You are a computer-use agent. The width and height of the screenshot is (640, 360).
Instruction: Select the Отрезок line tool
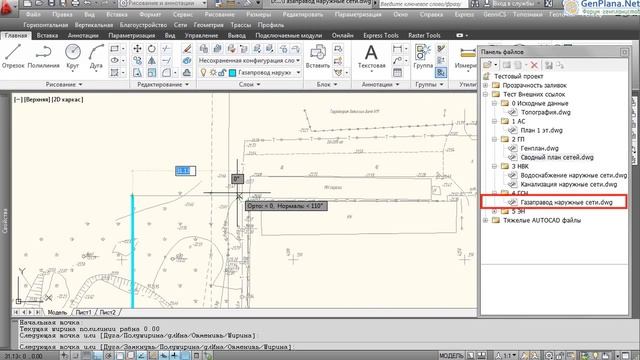[13, 56]
